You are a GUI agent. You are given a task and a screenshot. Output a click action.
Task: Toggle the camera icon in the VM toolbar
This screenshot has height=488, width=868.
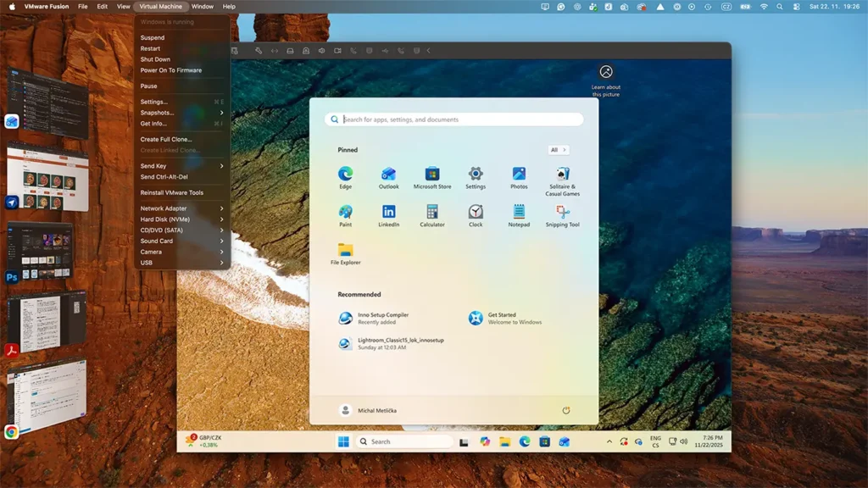pos(337,51)
